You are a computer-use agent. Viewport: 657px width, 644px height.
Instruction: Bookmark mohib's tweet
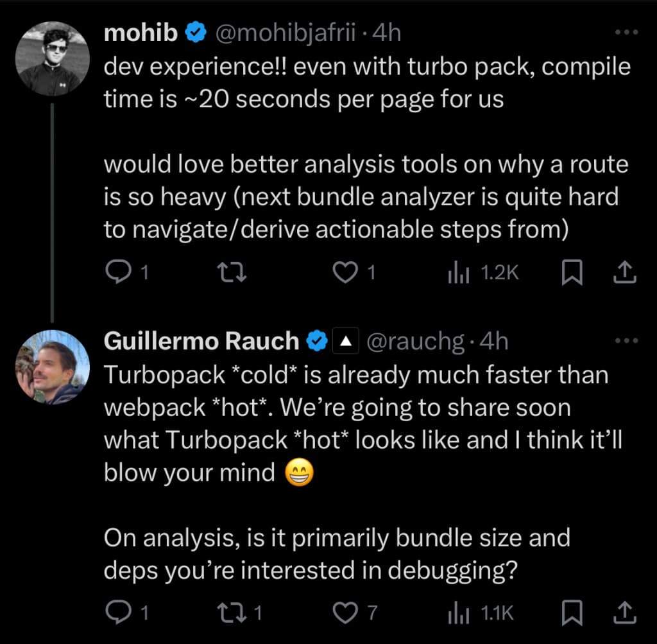pyautogui.click(x=573, y=272)
